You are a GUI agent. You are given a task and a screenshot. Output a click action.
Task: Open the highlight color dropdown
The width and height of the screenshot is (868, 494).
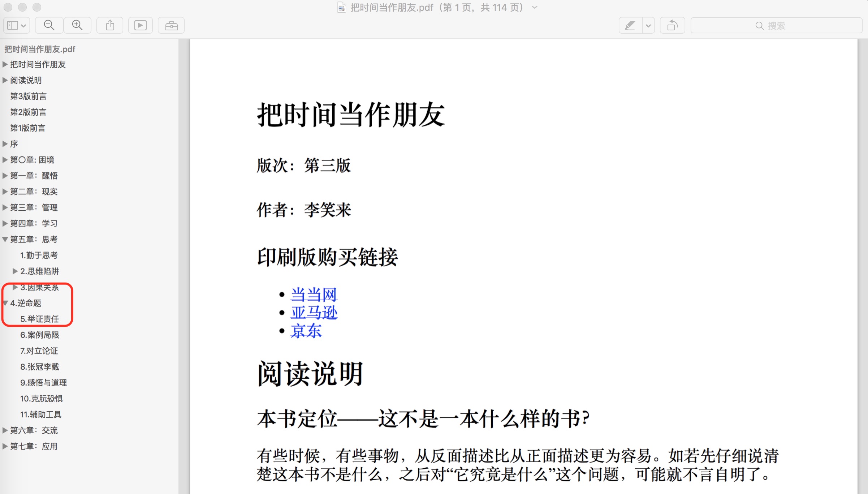coord(648,25)
